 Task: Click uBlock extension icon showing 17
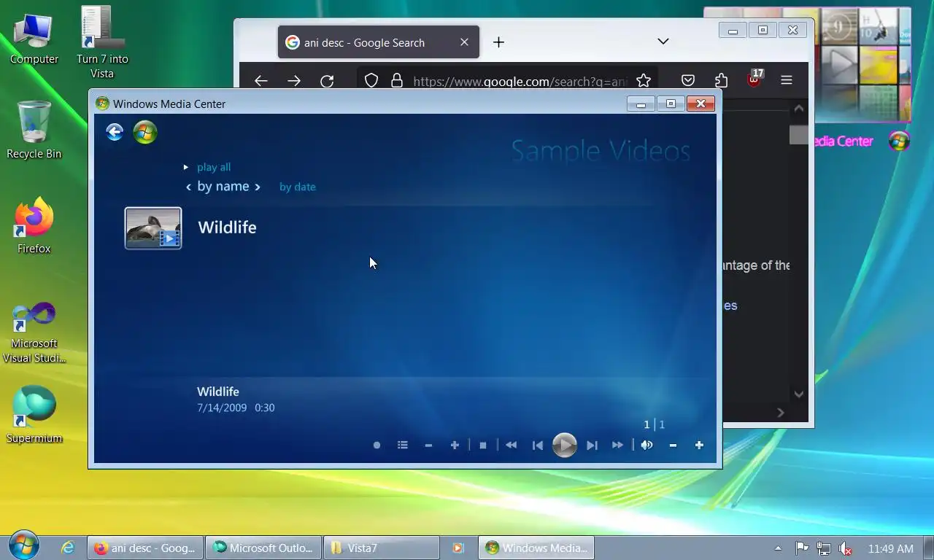pos(755,79)
